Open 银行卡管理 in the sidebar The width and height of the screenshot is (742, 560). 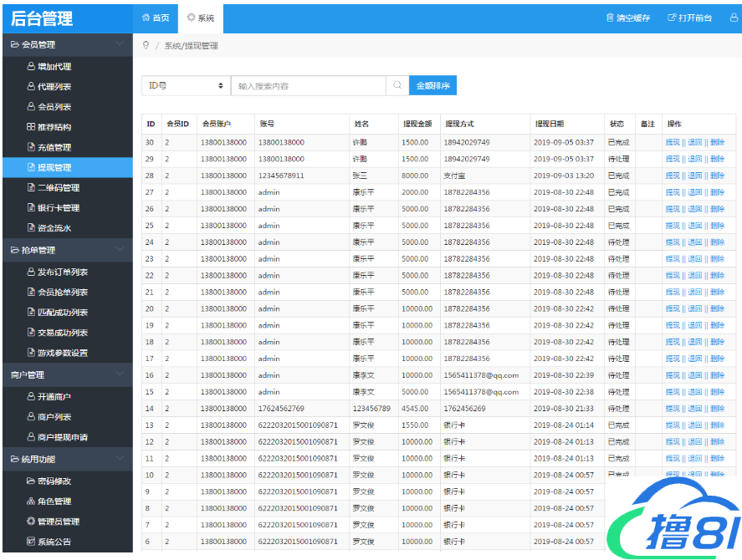[59, 208]
